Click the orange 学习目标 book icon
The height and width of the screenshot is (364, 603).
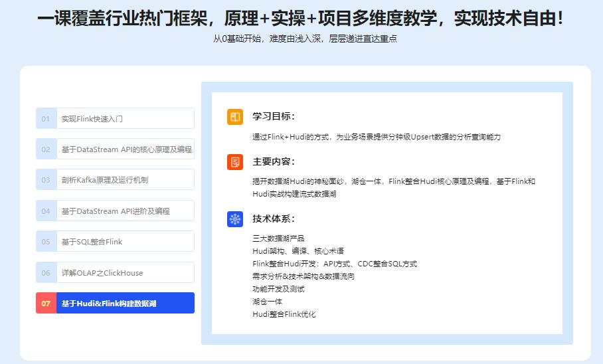click(x=234, y=117)
